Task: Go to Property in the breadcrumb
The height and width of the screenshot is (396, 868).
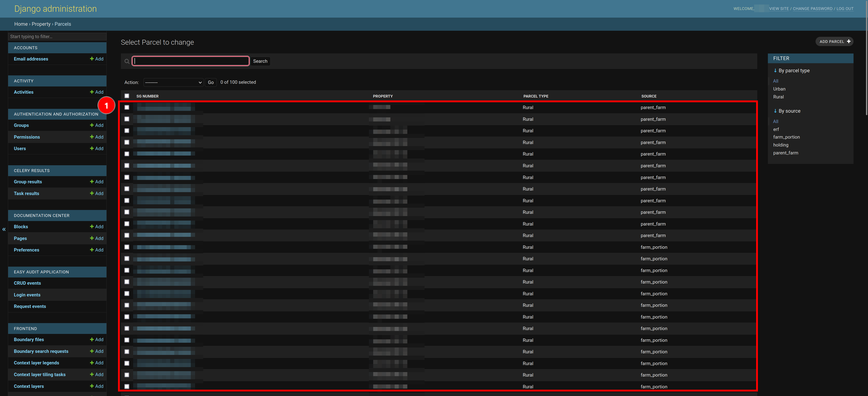Action: (41, 24)
